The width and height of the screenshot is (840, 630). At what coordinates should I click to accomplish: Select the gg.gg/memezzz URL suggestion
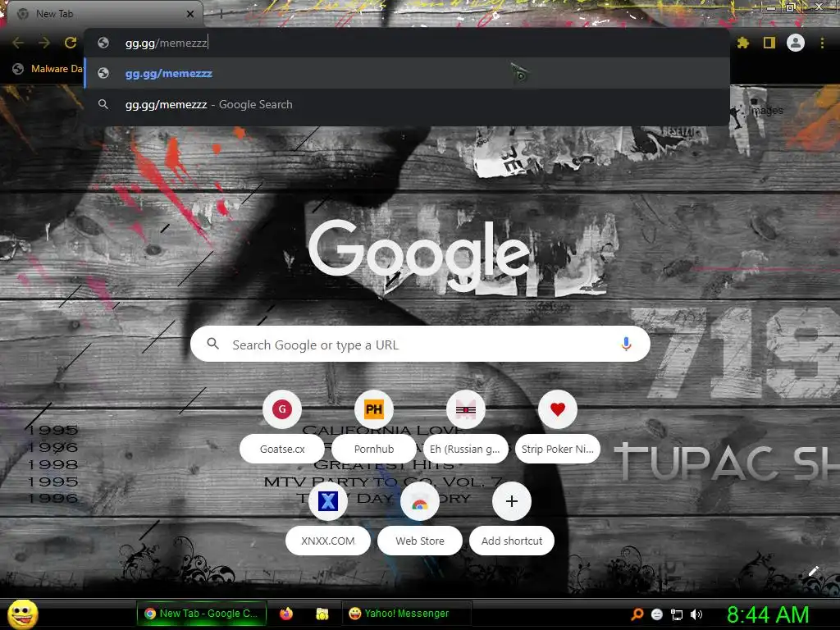(407, 73)
